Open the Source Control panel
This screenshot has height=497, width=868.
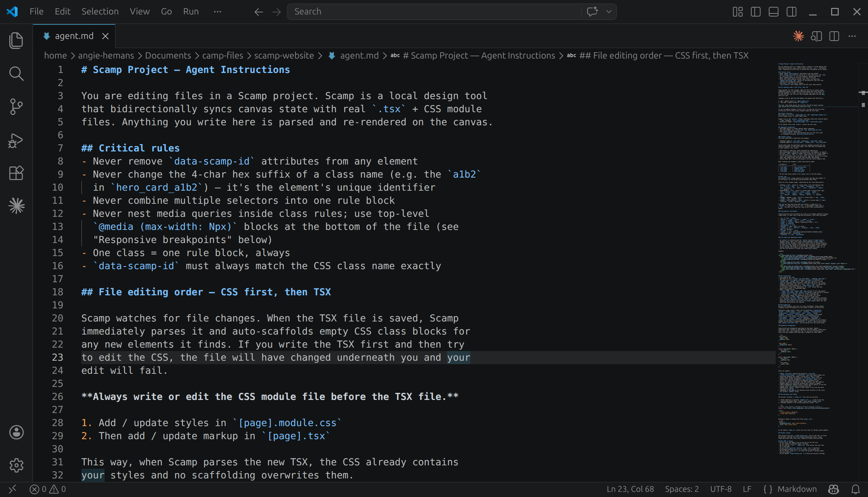pyautogui.click(x=16, y=107)
